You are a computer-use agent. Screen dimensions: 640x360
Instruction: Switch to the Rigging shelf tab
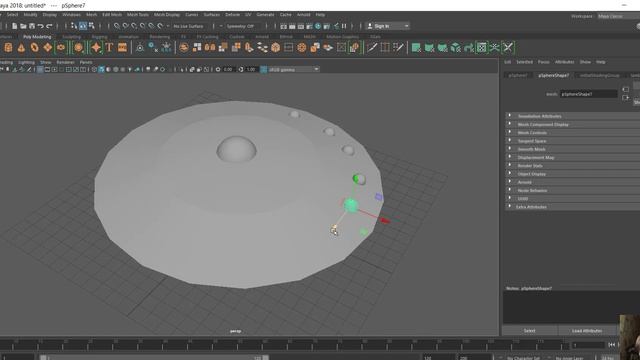point(99,37)
